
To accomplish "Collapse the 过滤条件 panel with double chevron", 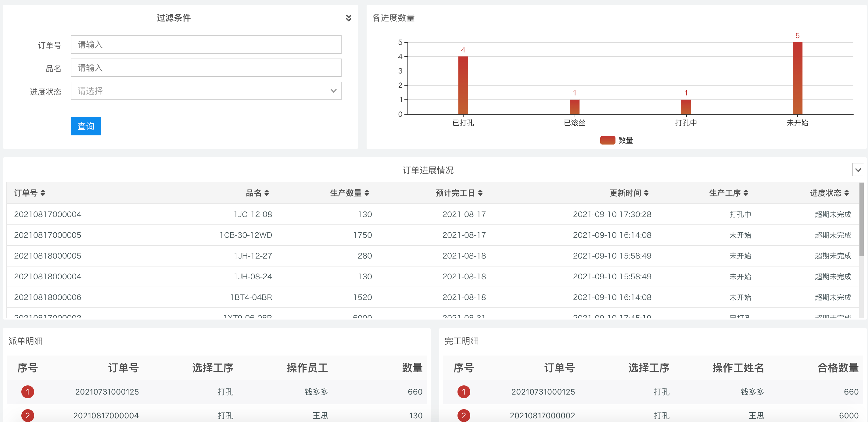I will point(349,19).
